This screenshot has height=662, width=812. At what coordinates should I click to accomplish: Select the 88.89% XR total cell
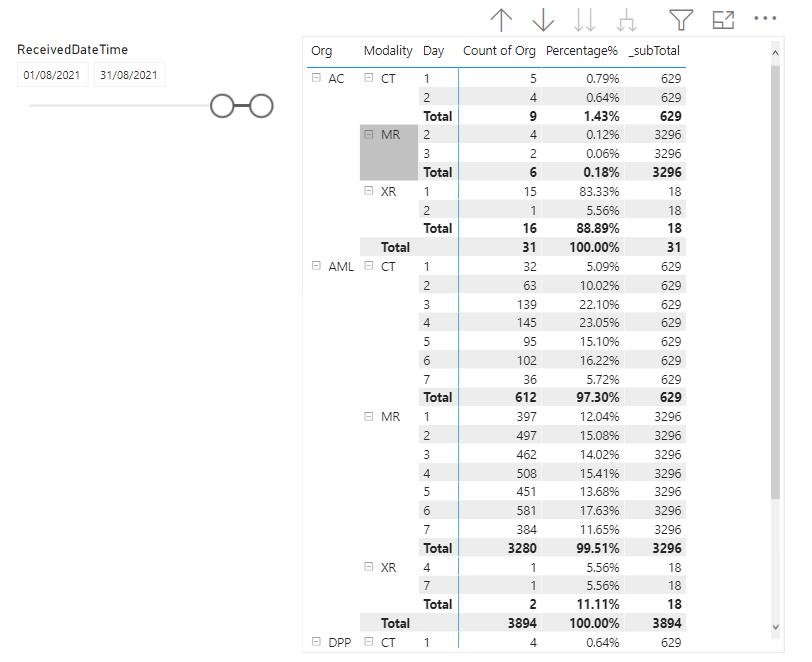point(583,228)
